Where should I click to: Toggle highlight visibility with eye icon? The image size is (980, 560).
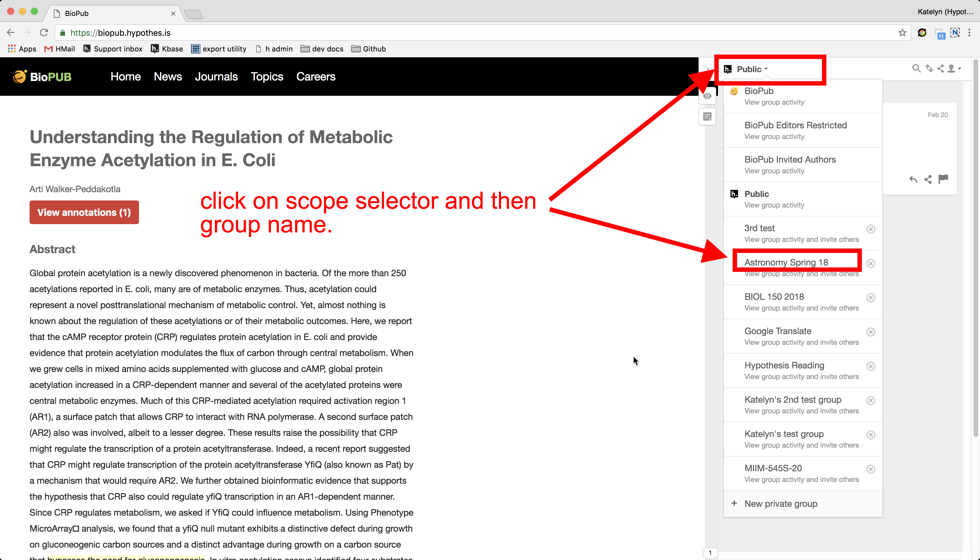click(x=707, y=96)
